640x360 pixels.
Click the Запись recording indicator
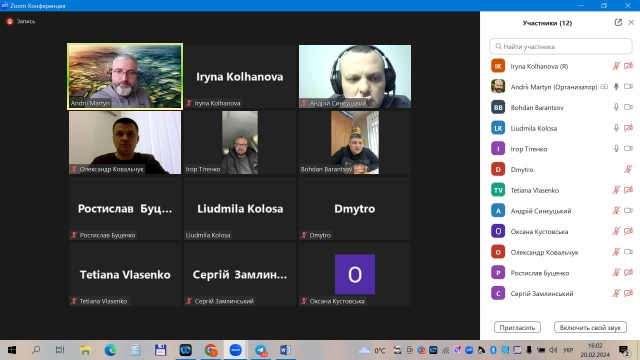21,21
